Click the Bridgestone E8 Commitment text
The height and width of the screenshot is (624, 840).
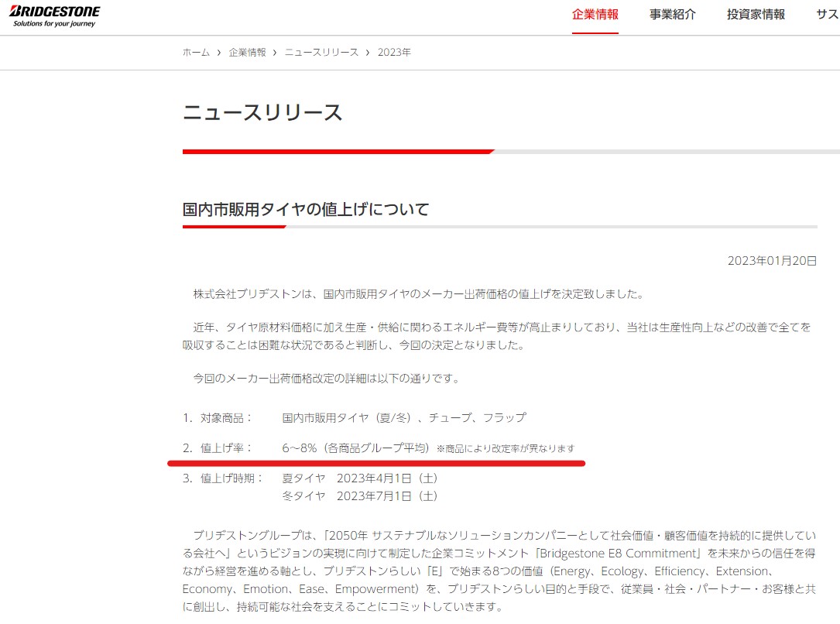(x=618, y=554)
